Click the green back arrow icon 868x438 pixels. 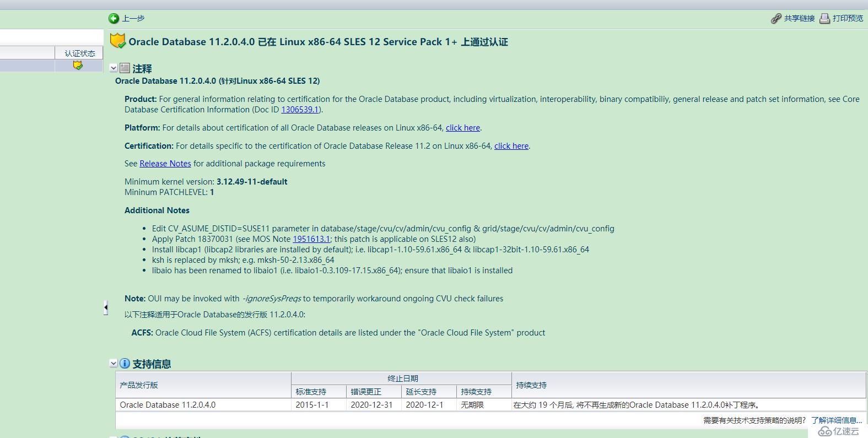click(x=114, y=18)
